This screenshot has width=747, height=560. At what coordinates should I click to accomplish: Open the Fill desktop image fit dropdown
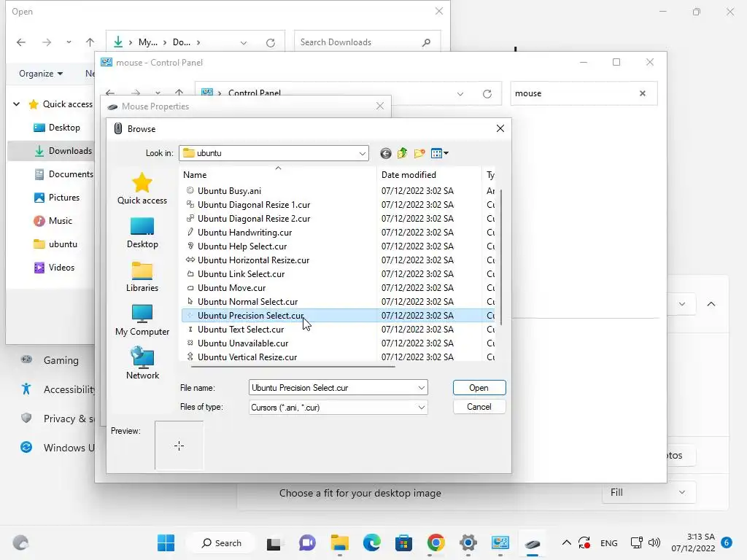pyautogui.click(x=649, y=492)
